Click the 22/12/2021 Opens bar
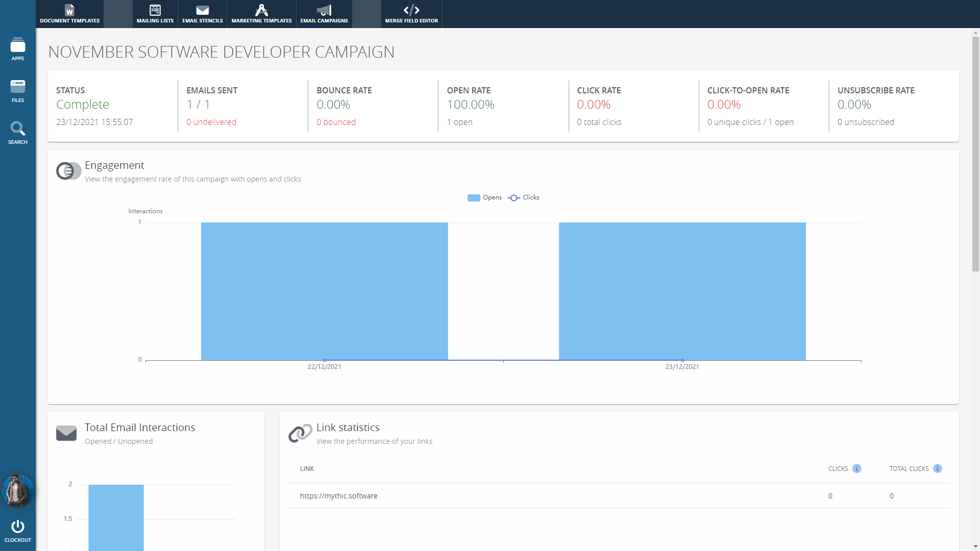This screenshot has width=980, height=551. 324,291
